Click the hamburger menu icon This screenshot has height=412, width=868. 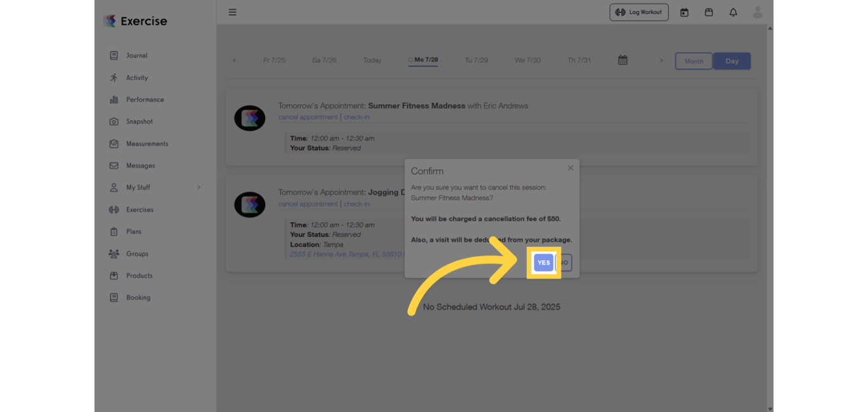tap(233, 12)
